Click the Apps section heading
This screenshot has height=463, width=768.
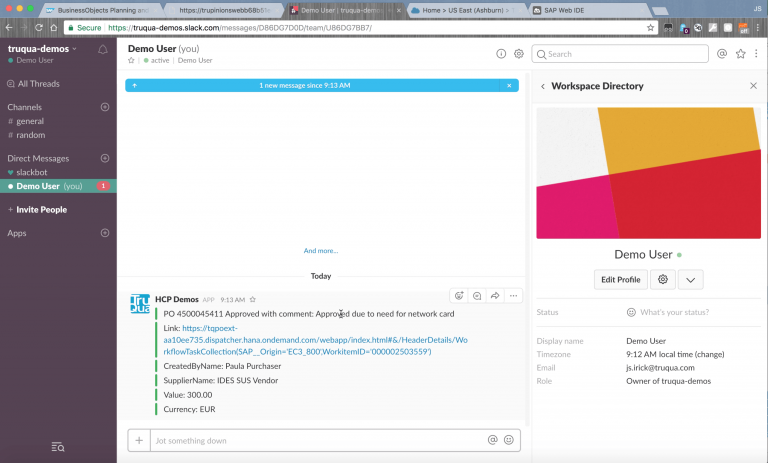pos(17,233)
